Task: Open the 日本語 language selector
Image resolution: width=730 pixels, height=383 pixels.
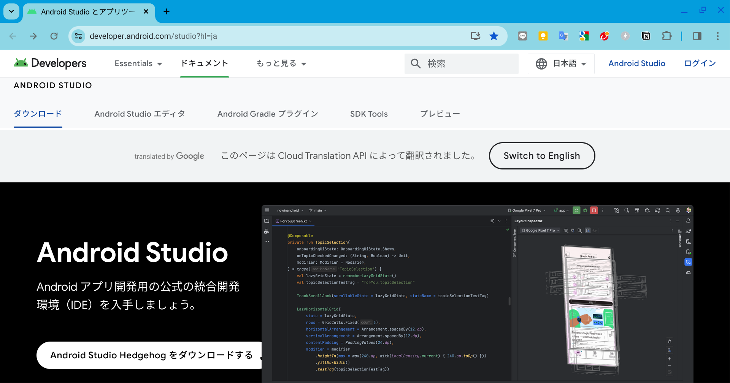Action: (x=561, y=63)
